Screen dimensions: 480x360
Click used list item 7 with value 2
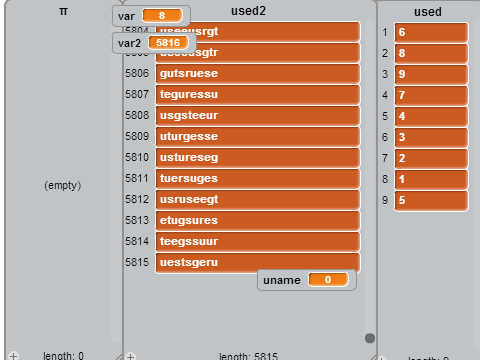pyautogui.click(x=431, y=159)
